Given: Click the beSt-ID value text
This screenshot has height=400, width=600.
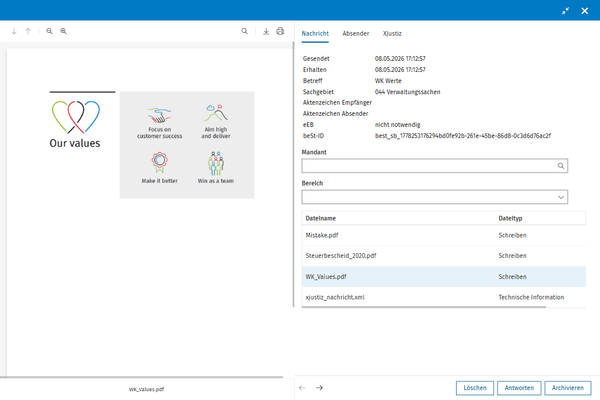Looking at the screenshot, I should tap(463, 136).
